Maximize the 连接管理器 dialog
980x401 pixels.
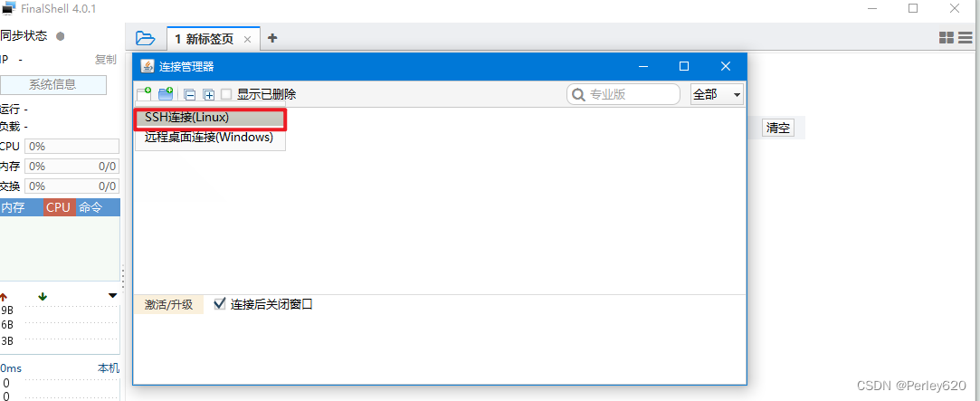(x=684, y=66)
